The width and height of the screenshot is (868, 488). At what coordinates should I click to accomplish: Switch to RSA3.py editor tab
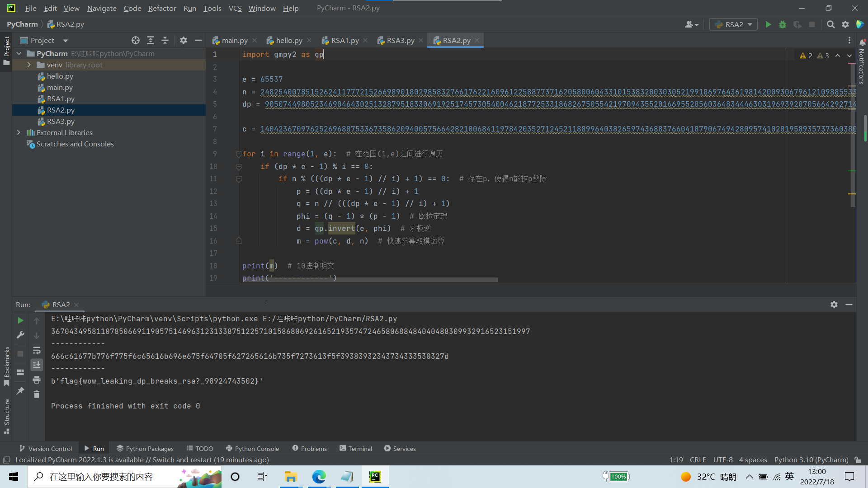click(400, 40)
